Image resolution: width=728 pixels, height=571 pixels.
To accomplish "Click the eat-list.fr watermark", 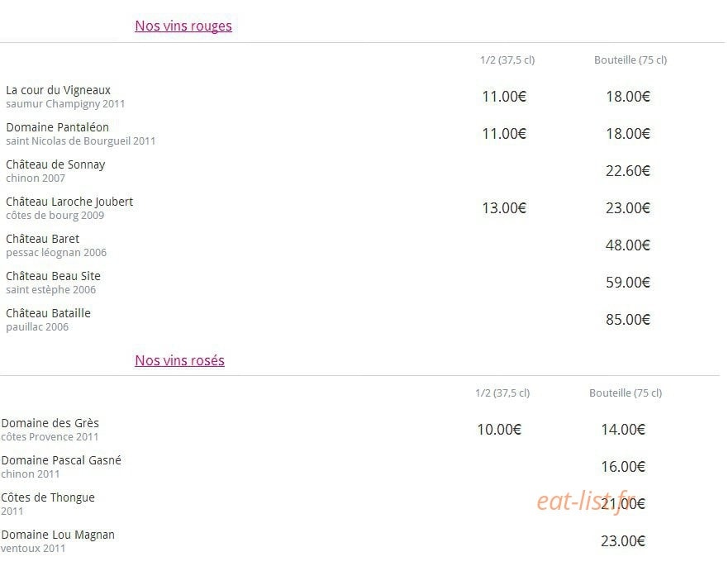I will (586, 502).
